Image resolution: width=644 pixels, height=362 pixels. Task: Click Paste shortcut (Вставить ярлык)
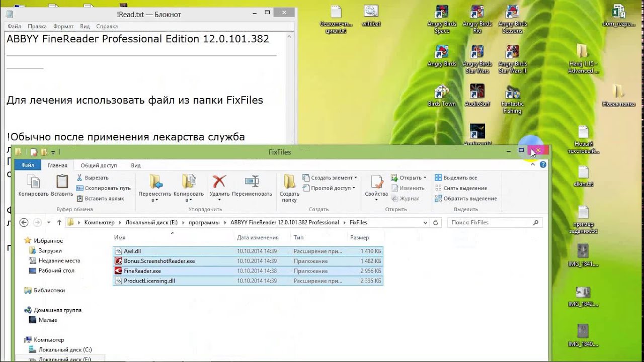100,199
